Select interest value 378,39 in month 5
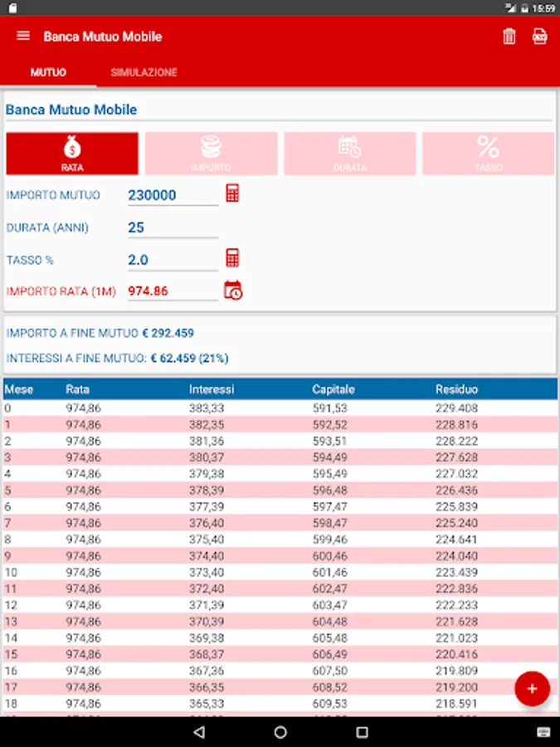Image resolution: width=560 pixels, height=747 pixels. click(x=207, y=491)
